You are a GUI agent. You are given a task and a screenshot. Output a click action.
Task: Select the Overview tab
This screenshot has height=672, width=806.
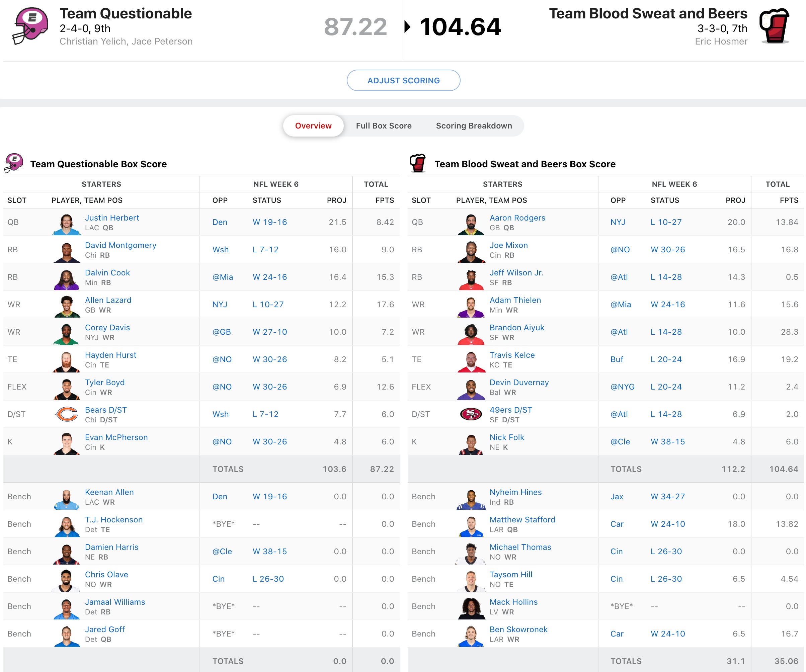tap(313, 126)
